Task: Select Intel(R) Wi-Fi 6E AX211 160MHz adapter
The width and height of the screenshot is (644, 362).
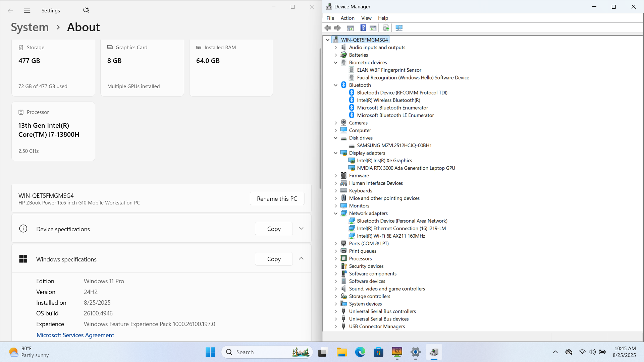Action: pos(391,236)
